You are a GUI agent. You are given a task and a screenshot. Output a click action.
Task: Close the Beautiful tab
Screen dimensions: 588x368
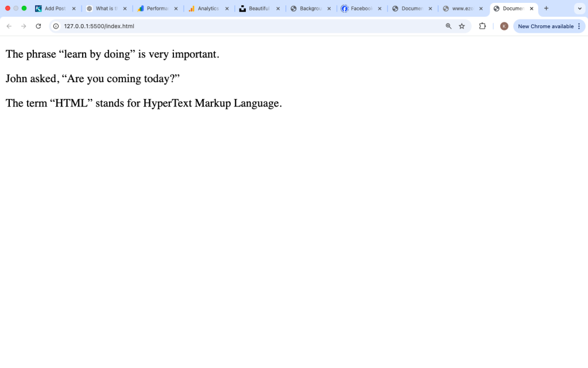278,8
